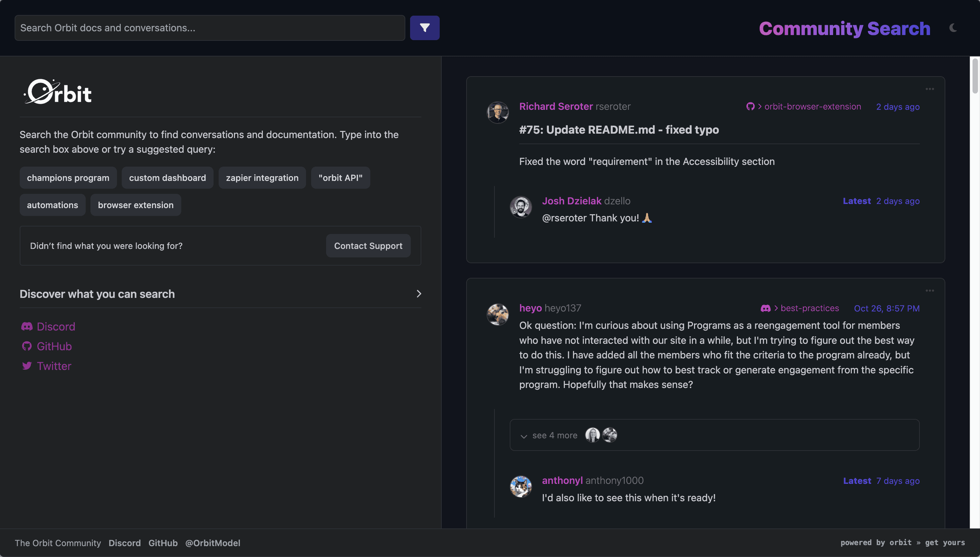
Task: Click the chevron beside see 4 more
Action: click(x=524, y=436)
